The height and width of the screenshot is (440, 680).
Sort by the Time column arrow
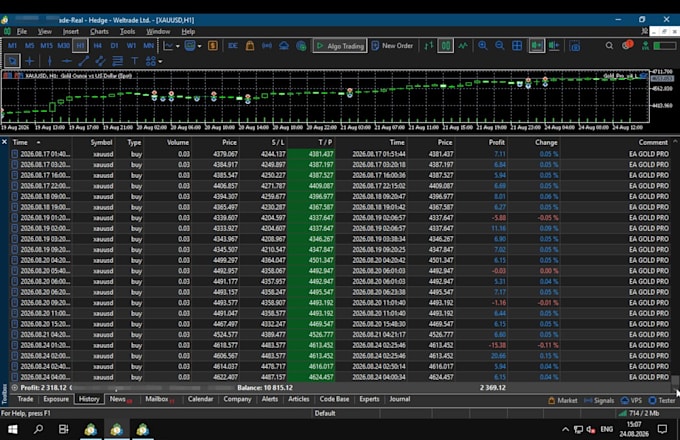tap(38, 142)
